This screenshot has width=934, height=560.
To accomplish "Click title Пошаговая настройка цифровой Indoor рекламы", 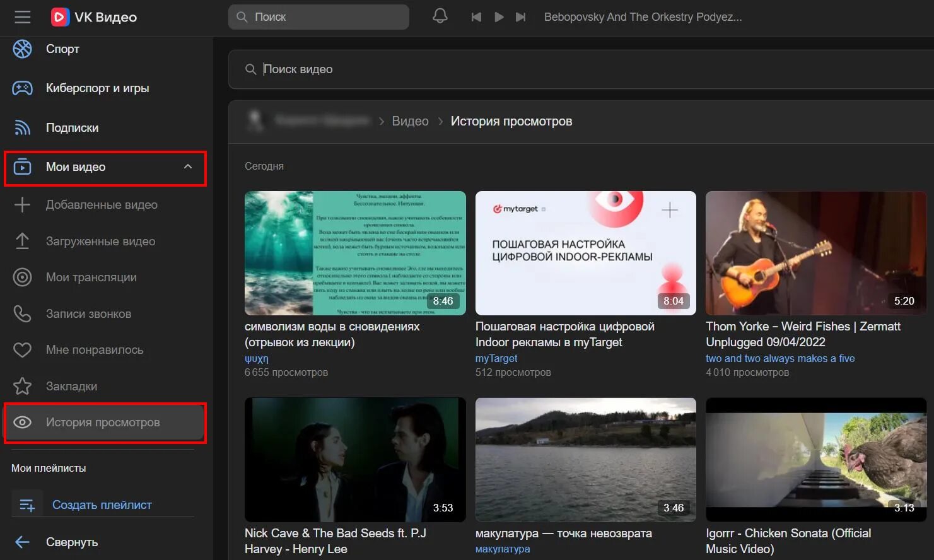I will 565,334.
